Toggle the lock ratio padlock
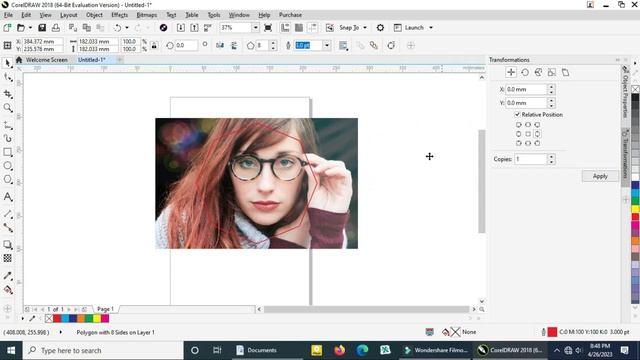The width and height of the screenshot is (640, 360). 154,45
